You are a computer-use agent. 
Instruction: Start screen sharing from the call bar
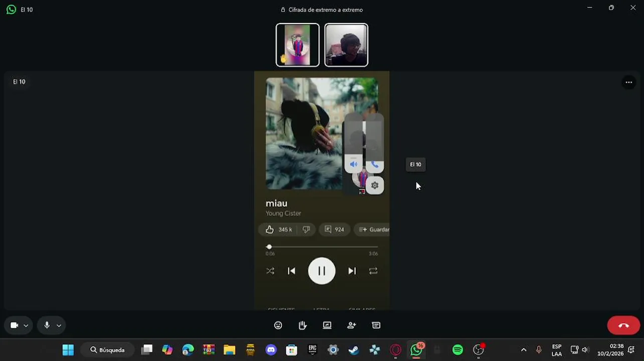pyautogui.click(x=327, y=325)
